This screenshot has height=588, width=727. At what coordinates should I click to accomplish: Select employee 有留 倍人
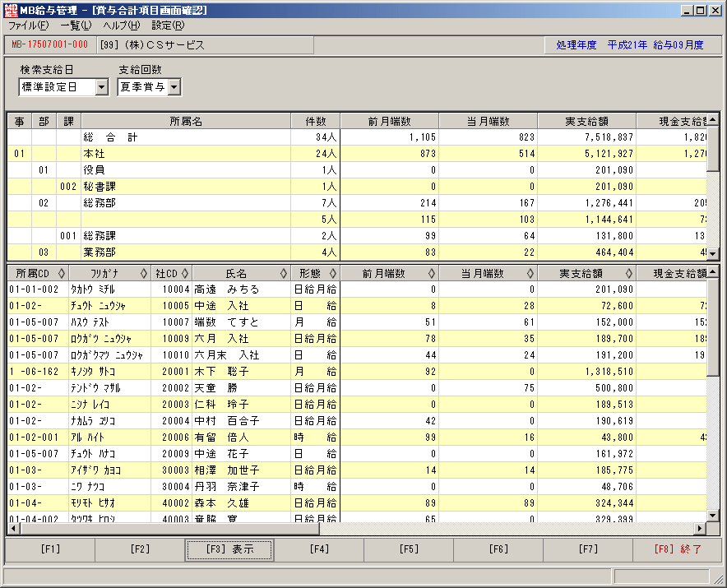click(357, 438)
